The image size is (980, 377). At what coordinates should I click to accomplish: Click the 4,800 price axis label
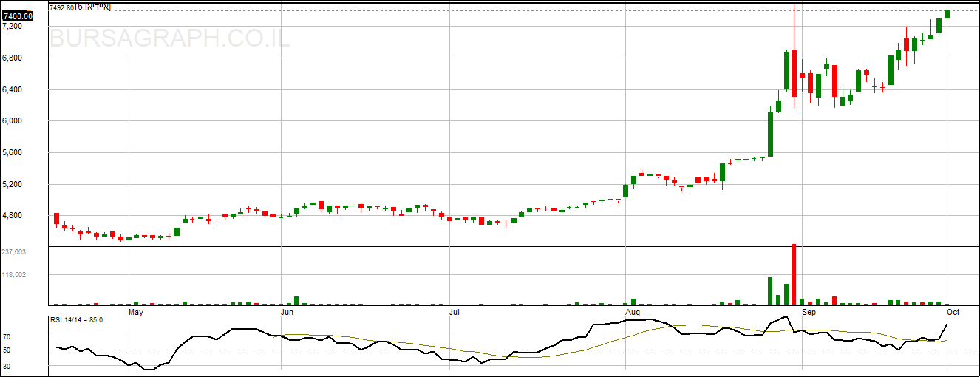click(x=13, y=216)
